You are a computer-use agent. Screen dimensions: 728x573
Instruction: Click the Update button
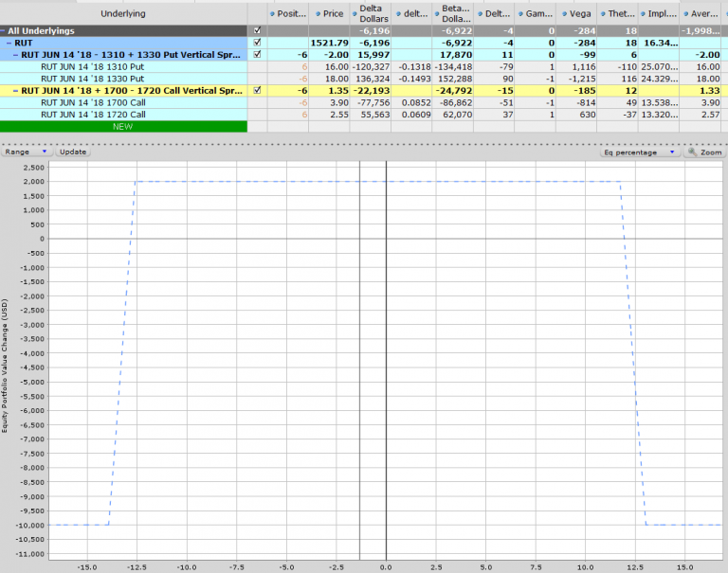click(x=72, y=152)
